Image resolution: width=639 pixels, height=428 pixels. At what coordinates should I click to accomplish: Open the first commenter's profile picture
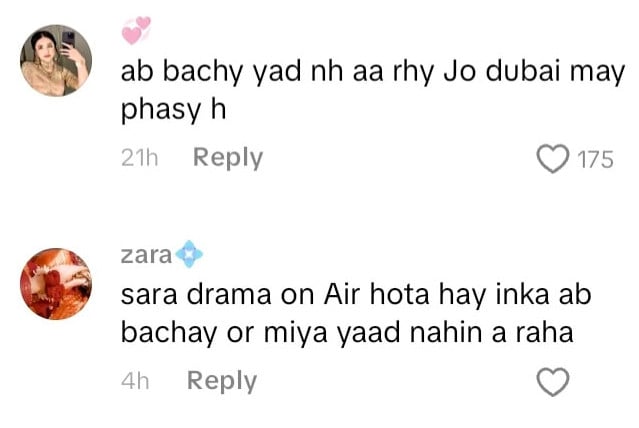56,61
